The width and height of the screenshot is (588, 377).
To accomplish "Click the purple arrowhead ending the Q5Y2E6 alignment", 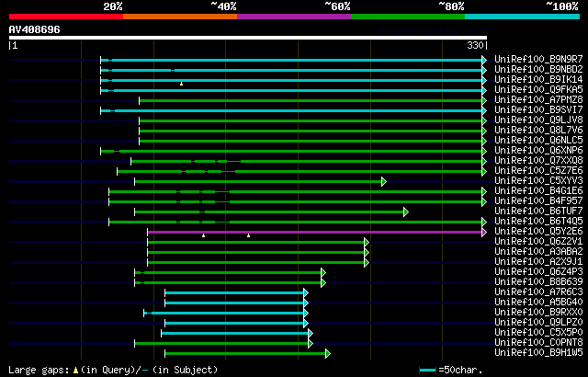I will click(x=484, y=233).
